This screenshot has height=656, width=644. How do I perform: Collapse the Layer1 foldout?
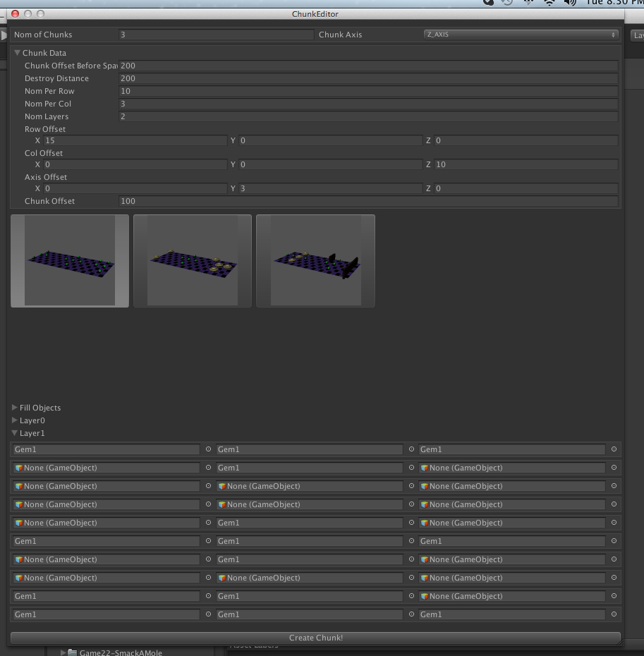coord(15,433)
